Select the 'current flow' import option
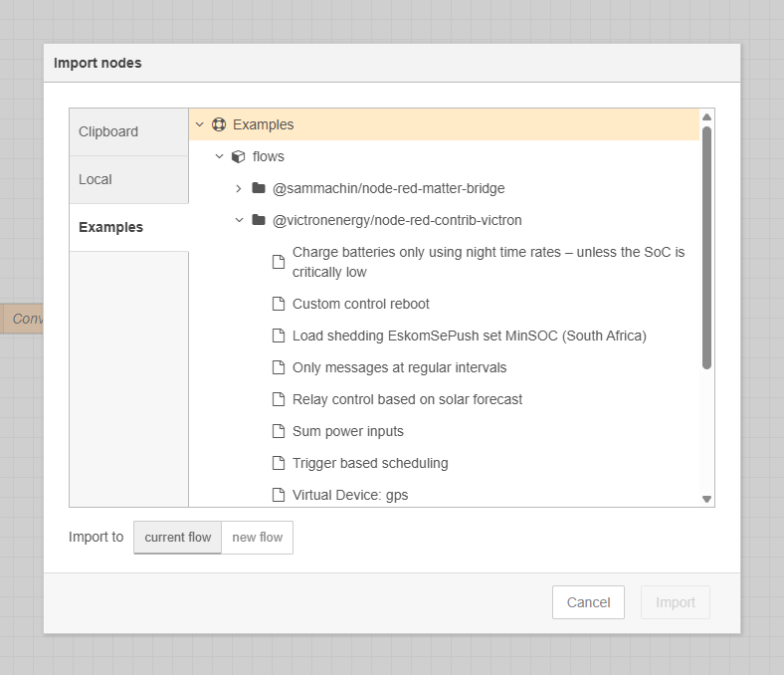784x675 pixels. (x=178, y=538)
